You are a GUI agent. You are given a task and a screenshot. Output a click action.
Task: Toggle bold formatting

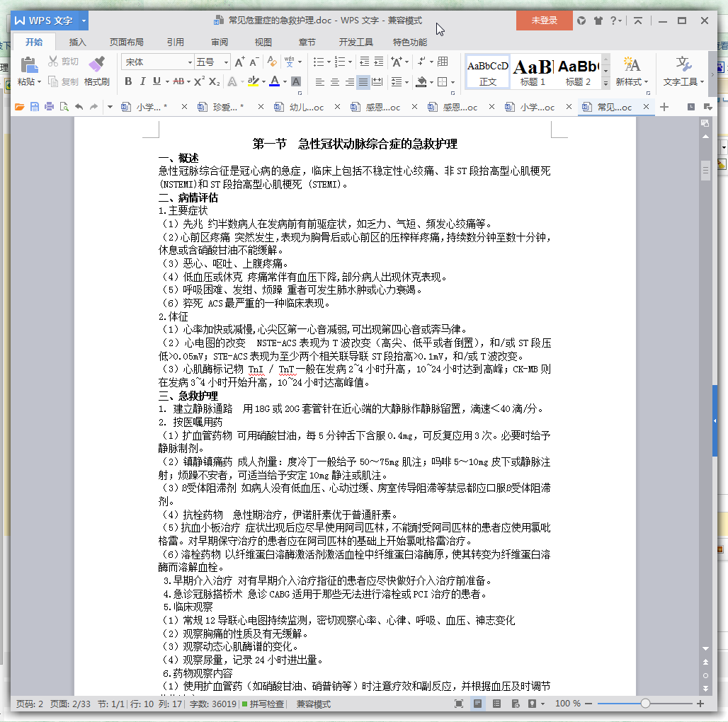click(x=128, y=81)
